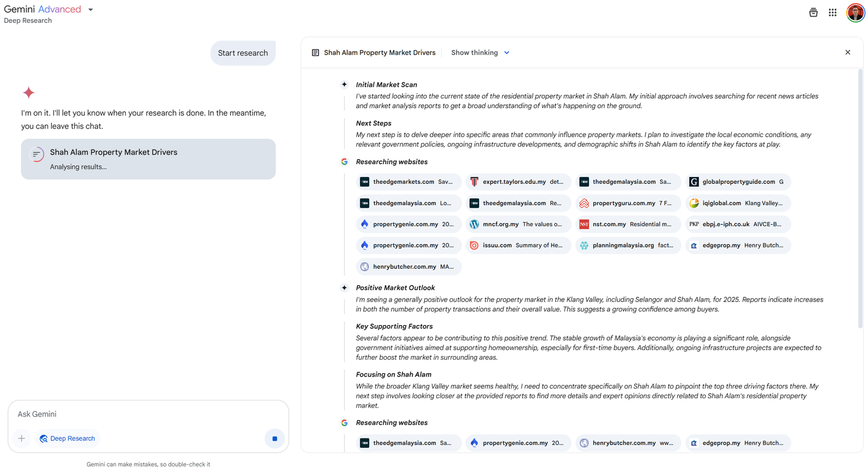Open the henrybutcher.com.my ww... source chip

[628, 443]
